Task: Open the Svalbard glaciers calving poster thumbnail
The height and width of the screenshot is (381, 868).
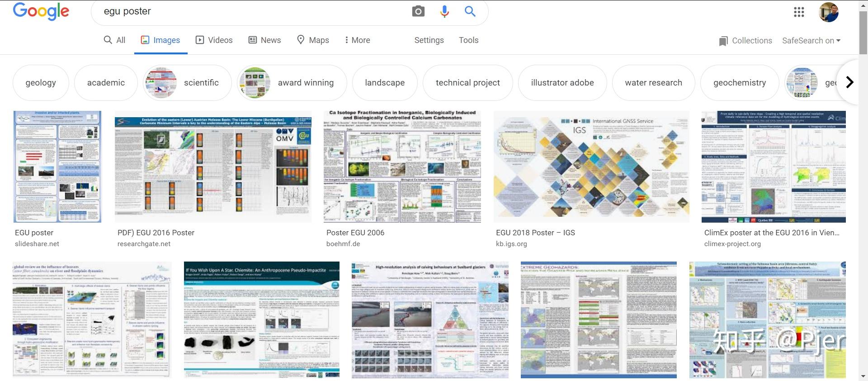Action: [x=430, y=319]
